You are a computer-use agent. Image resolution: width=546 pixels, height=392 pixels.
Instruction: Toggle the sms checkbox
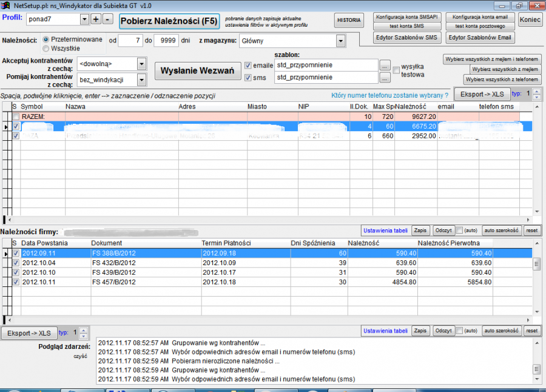[248, 78]
